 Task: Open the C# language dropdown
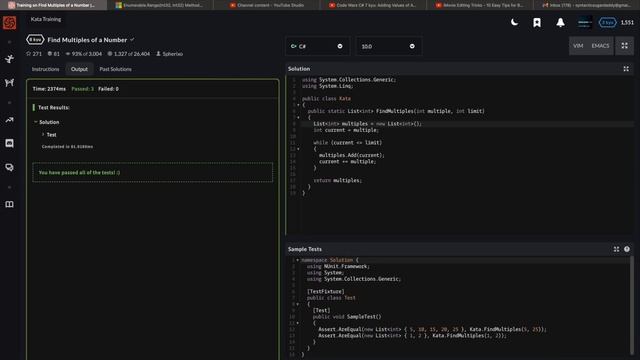click(317, 46)
